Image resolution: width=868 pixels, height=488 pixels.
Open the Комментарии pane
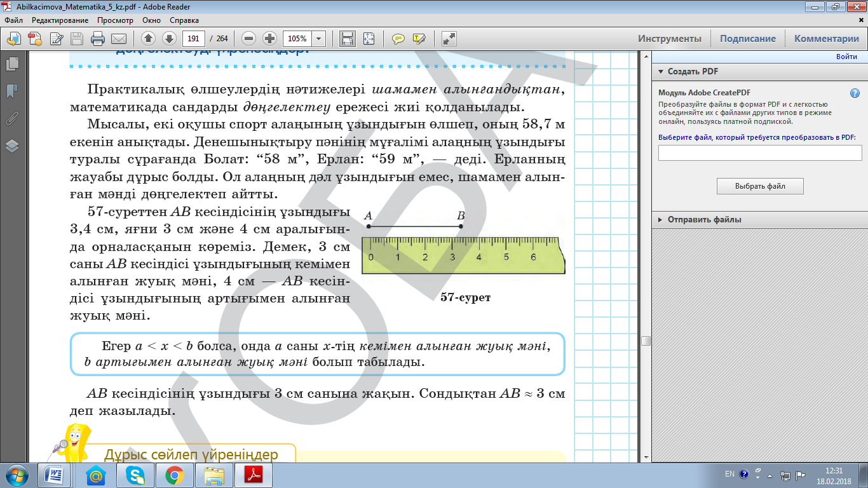827,39
